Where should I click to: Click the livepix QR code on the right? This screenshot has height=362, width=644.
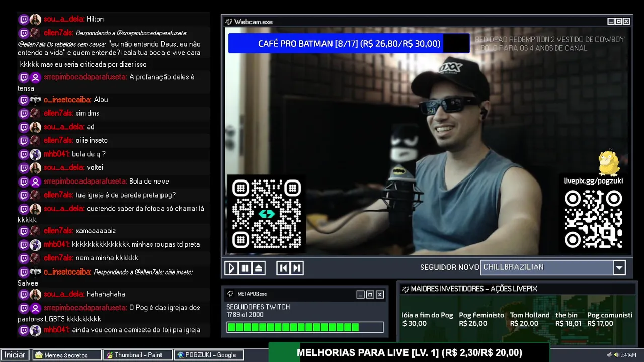(x=593, y=219)
